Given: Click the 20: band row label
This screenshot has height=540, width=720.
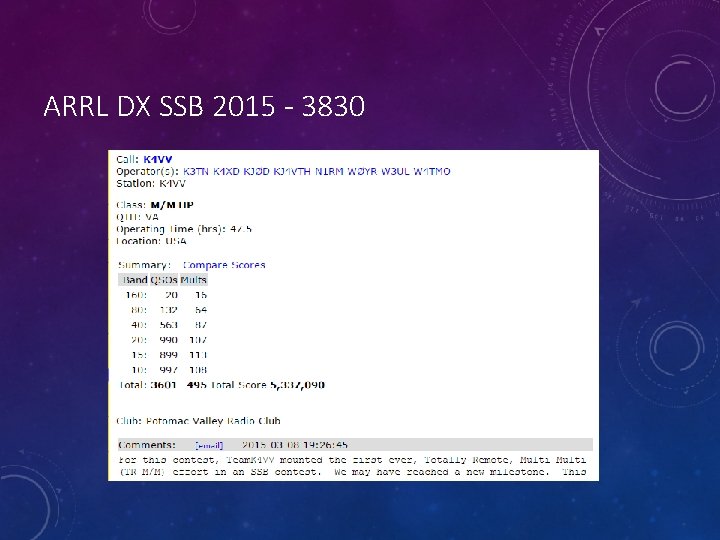Looking at the screenshot, I should [x=139, y=340].
